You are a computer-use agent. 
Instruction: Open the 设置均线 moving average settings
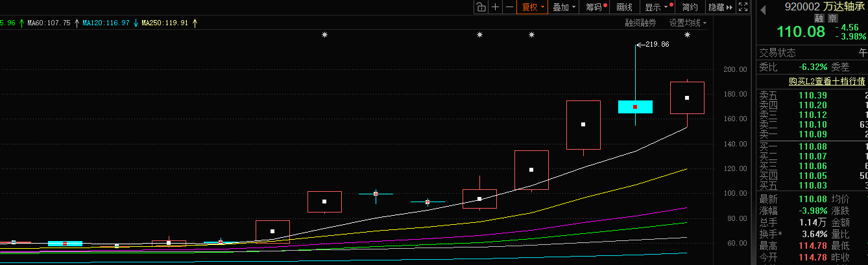point(688,23)
